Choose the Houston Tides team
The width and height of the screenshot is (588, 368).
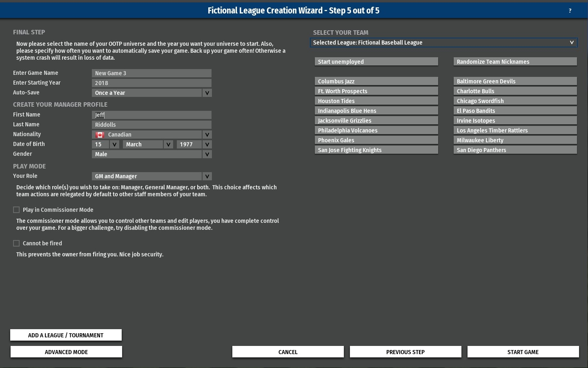point(376,101)
